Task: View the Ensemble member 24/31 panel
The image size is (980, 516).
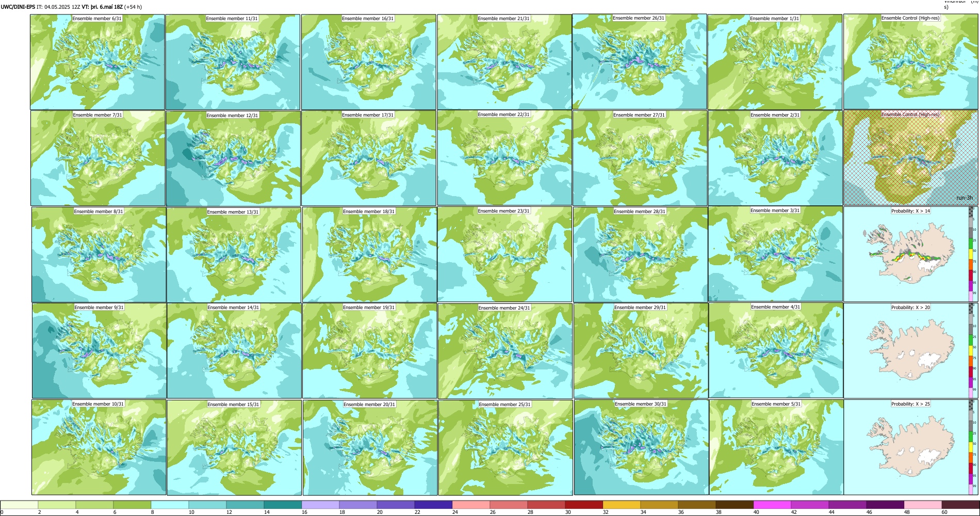Action: [505, 351]
